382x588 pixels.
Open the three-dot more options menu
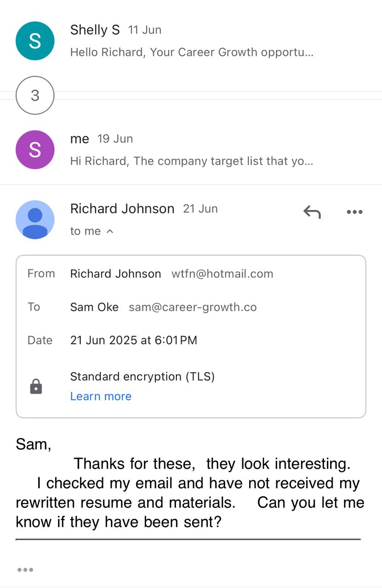[354, 212]
